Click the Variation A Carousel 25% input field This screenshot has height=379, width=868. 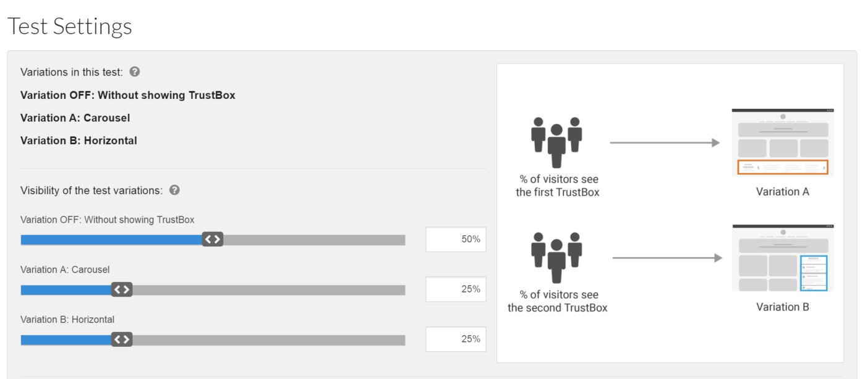pos(456,289)
